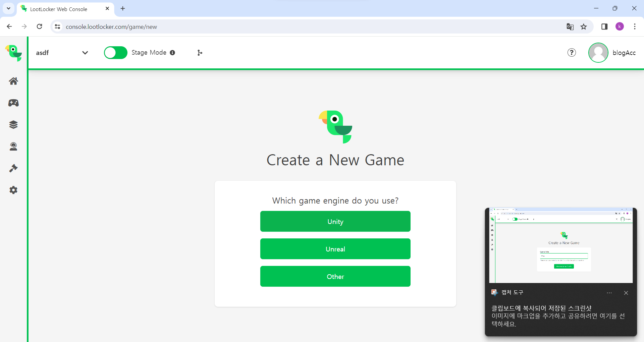Go back in browser history
Image resolution: width=644 pixels, height=342 pixels.
click(x=9, y=26)
